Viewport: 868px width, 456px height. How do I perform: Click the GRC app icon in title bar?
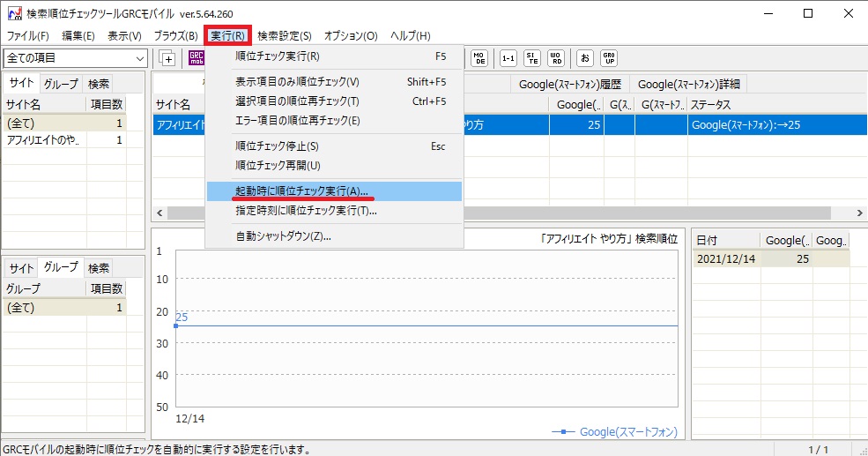point(14,13)
